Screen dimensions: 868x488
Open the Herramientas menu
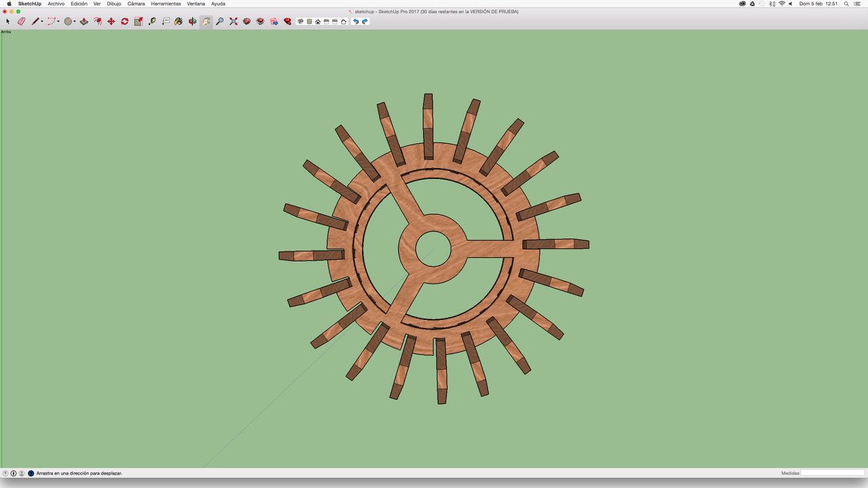tap(165, 3)
